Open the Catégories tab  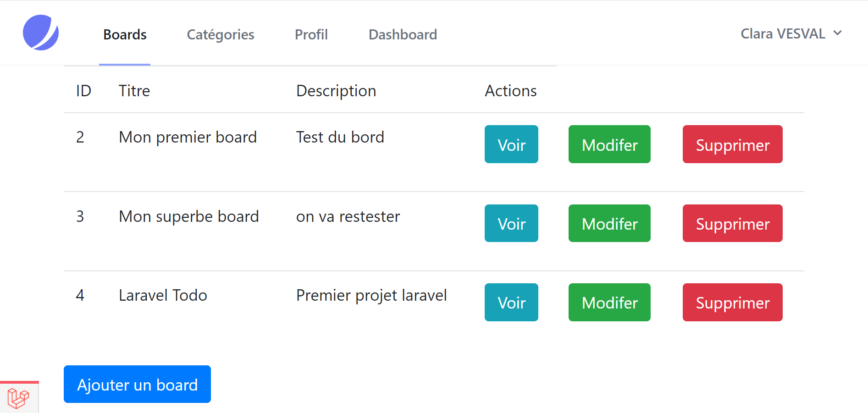tap(221, 34)
